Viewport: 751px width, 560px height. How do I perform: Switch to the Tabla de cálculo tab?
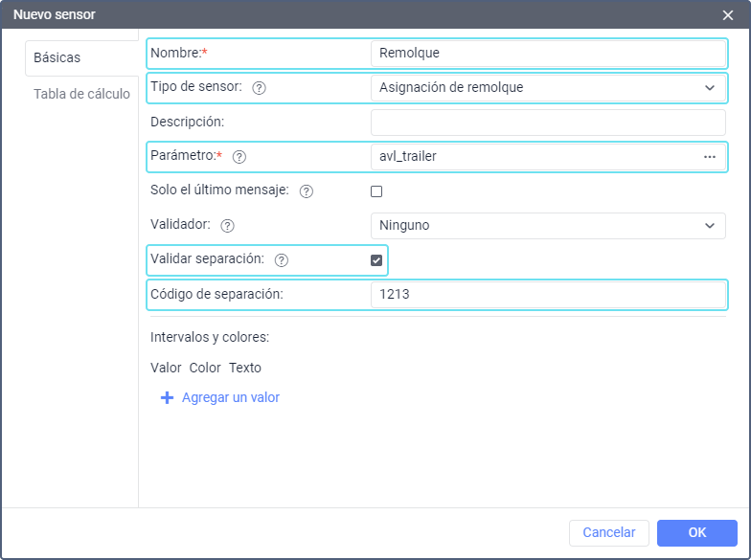[81, 94]
